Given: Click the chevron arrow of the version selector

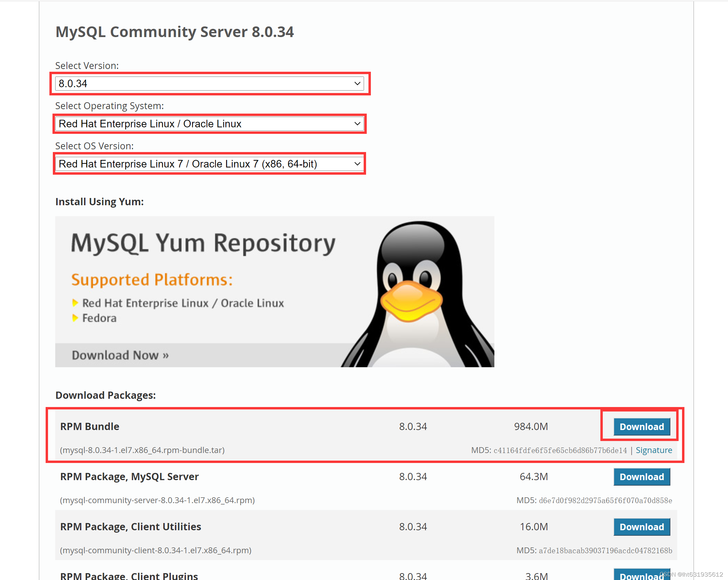Looking at the screenshot, I should tap(357, 83).
